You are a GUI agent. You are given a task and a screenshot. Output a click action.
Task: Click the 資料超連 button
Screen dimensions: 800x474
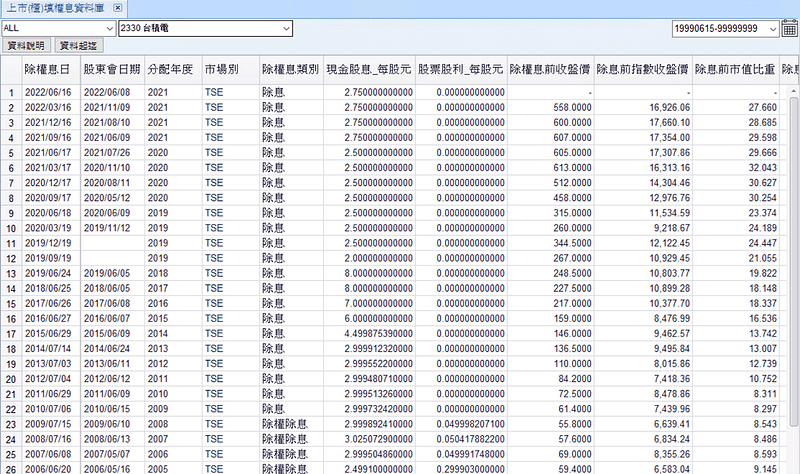pyautogui.click(x=78, y=45)
